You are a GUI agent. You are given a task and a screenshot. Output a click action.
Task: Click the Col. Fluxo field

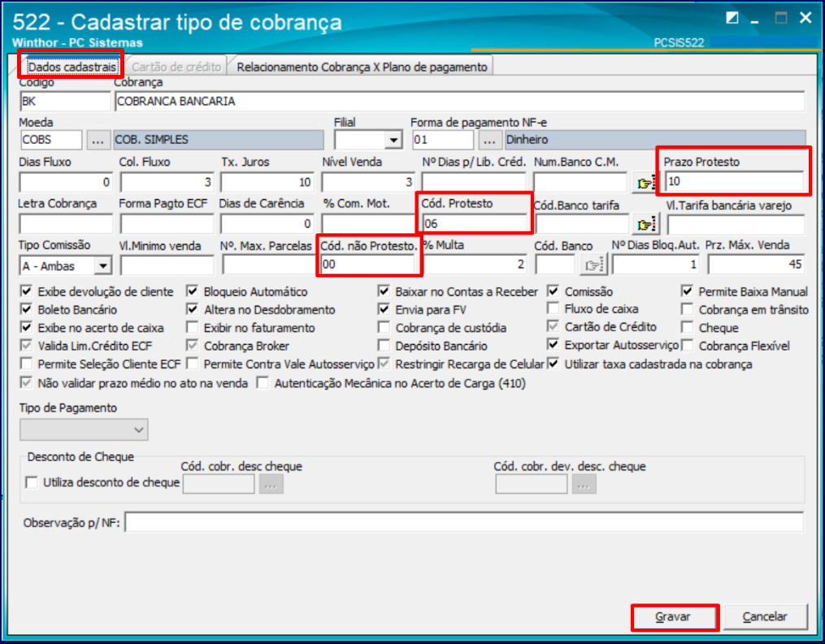point(167,182)
